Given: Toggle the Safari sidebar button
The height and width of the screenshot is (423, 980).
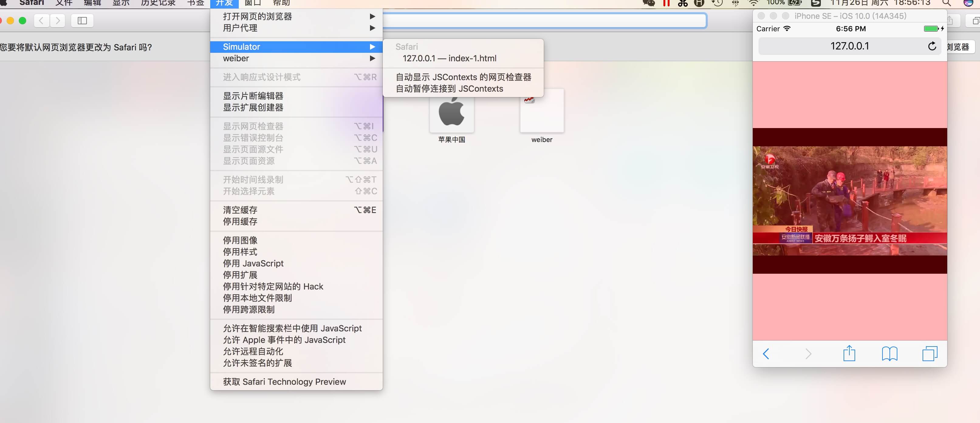Looking at the screenshot, I should pos(82,21).
